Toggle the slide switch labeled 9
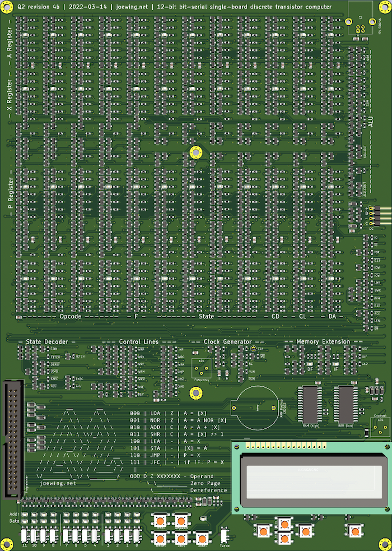This screenshot has width=392, height=551. click(x=43, y=535)
